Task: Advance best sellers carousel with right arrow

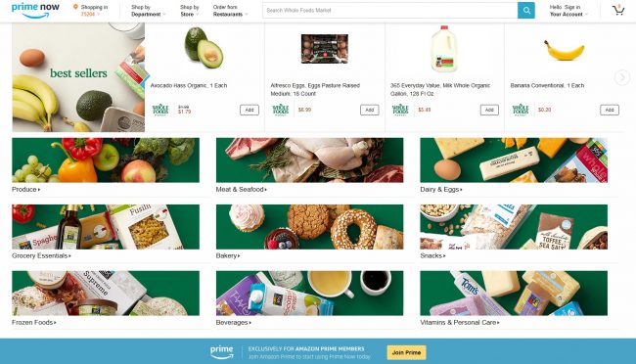Action: coord(622,77)
